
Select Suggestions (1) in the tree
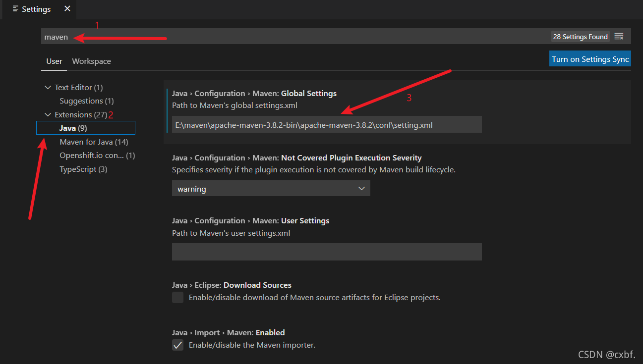pyautogui.click(x=87, y=101)
